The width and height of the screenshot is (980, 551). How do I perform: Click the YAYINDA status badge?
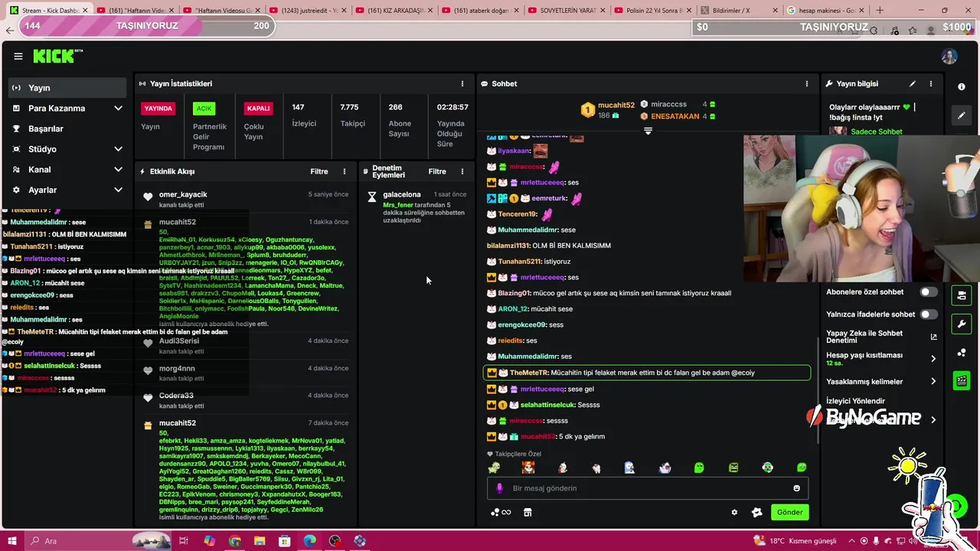coord(158,109)
